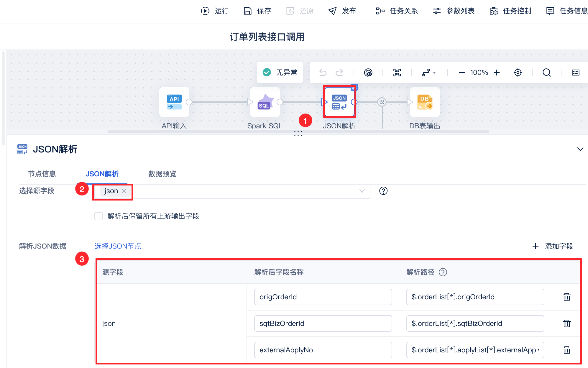Click the Spark SQL node icon
This screenshot has width=588, height=368.
point(265,102)
